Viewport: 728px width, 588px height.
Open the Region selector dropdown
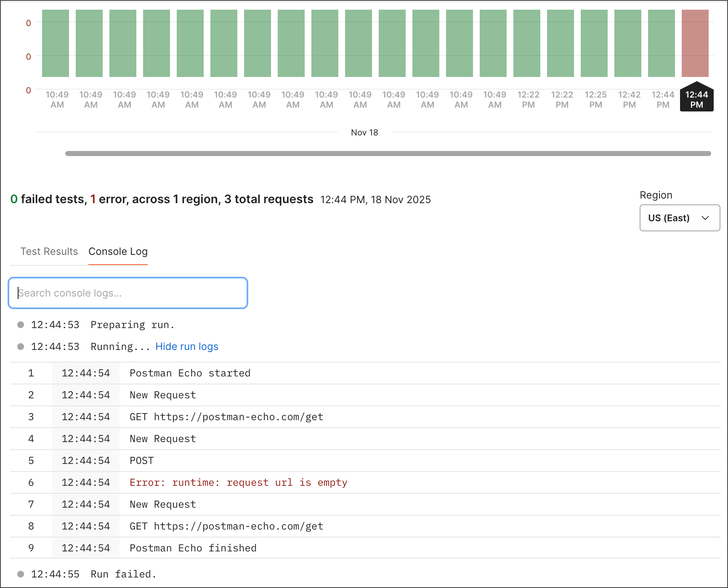click(679, 218)
